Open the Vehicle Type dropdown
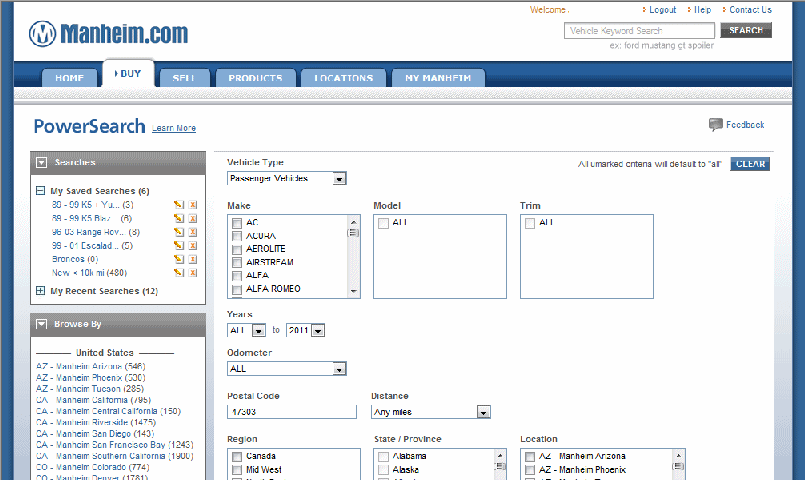This screenshot has width=805, height=480. pyautogui.click(x=287, y=179)
